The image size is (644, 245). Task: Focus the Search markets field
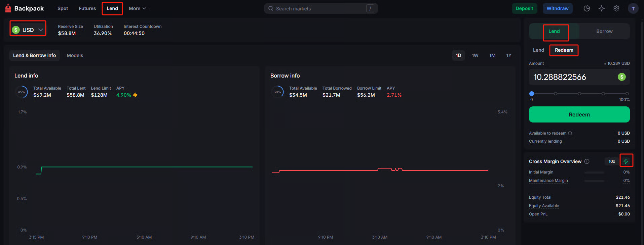pos(320,8)
